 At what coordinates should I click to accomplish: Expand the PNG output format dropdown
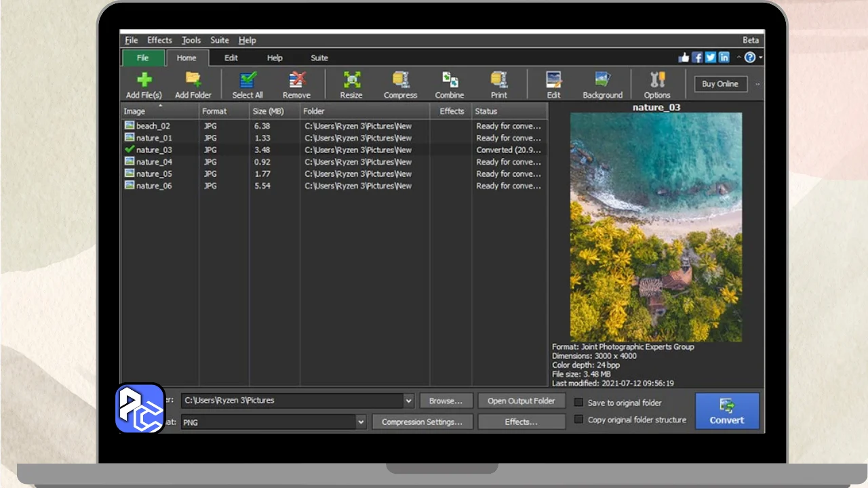pos(361,422)
